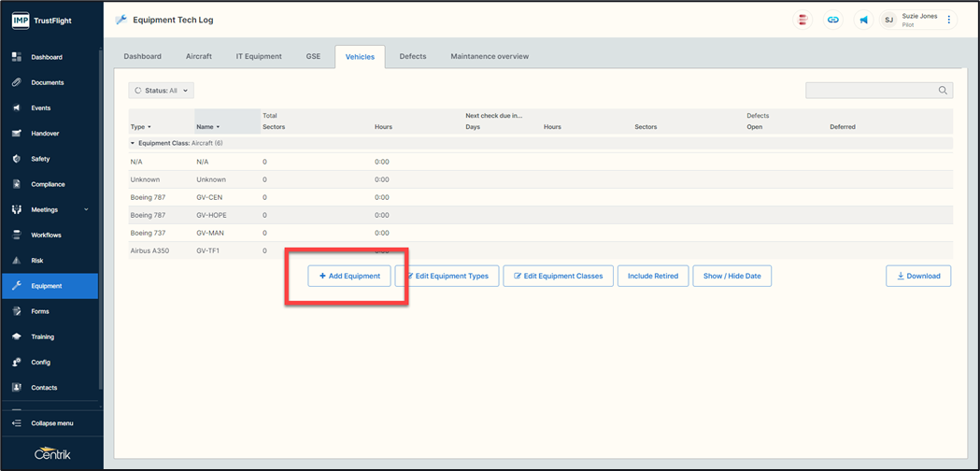
Task: Click the search magnifier icon
Action: tap(944, 91)
